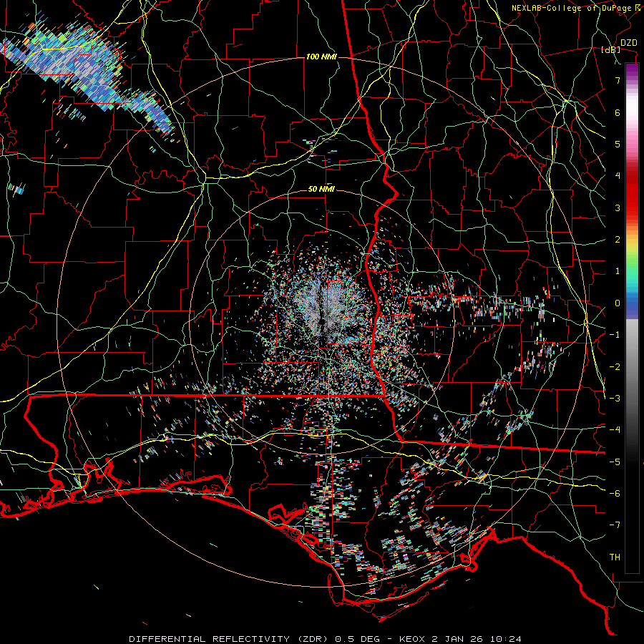
Task: Click the red section of the ZDR color bar
Action: (632, 193)
